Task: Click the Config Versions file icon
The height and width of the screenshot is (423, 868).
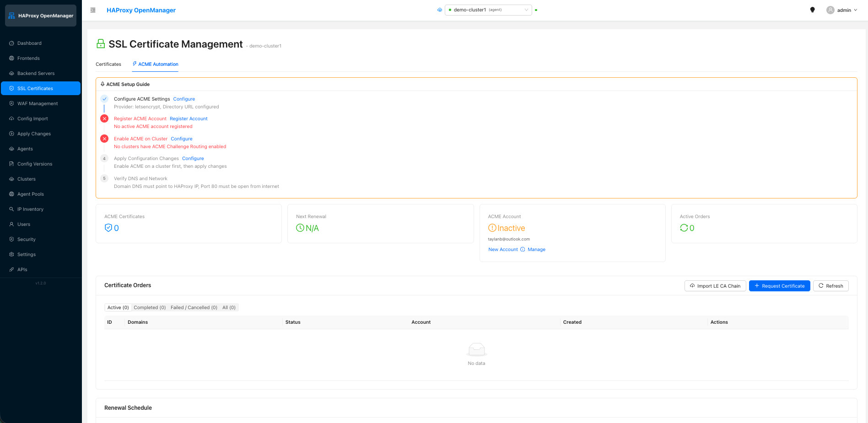Action: click(x=11, y=164)
